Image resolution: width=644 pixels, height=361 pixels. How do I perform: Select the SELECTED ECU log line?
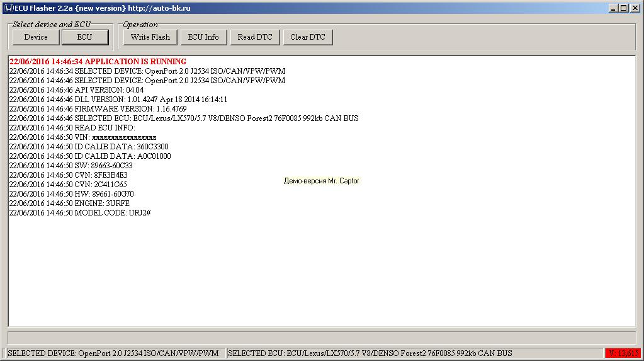[184, 118]
